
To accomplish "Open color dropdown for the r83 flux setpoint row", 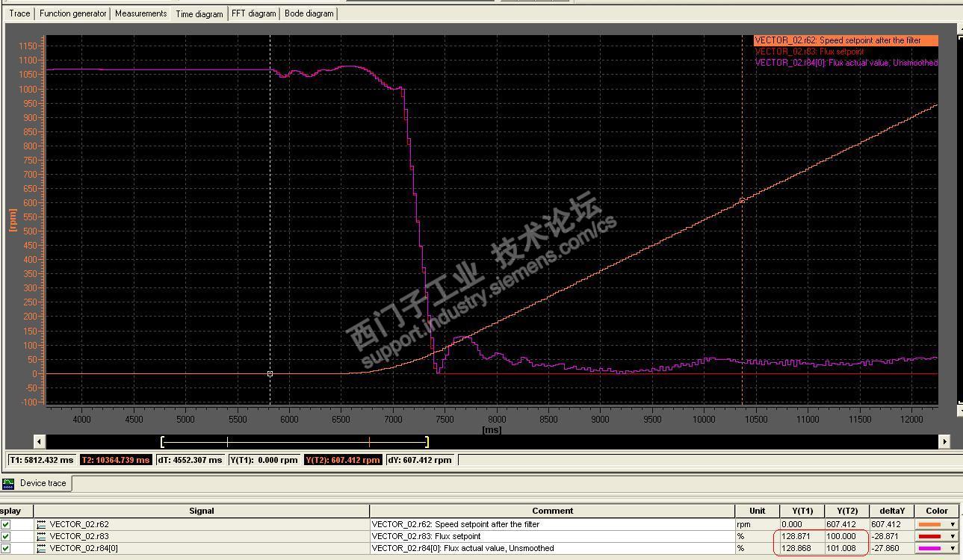I will click(953, 536).
